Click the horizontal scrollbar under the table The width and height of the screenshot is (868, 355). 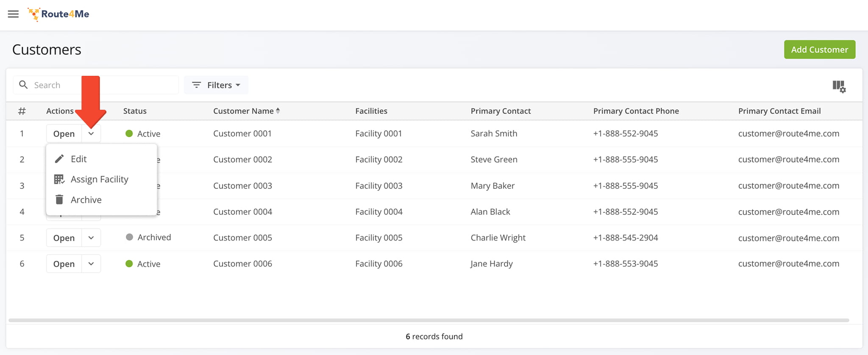coord(428,320)
